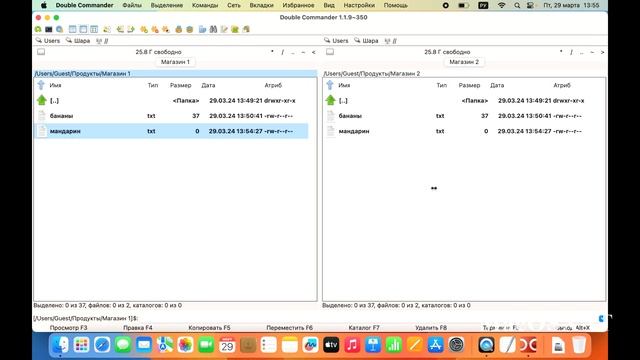
Task: Click right panel Шара drive button
Action: click(x=366, y=40)
